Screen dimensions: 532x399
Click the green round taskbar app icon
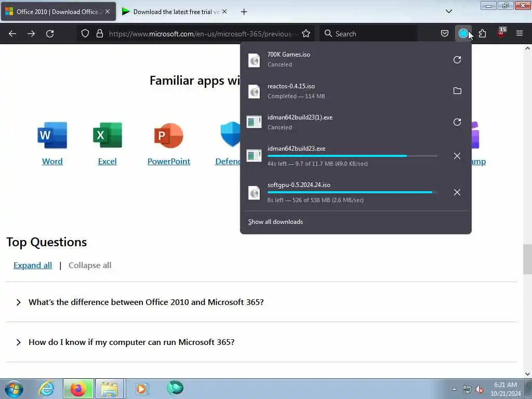coord(175,388)
